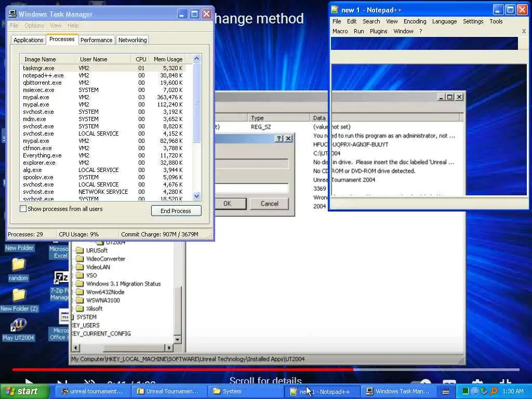This screenshot has height=399, width=532.
Task: Switch to Windows Task Manager taskbar button
Action: (x=398, y=391)
